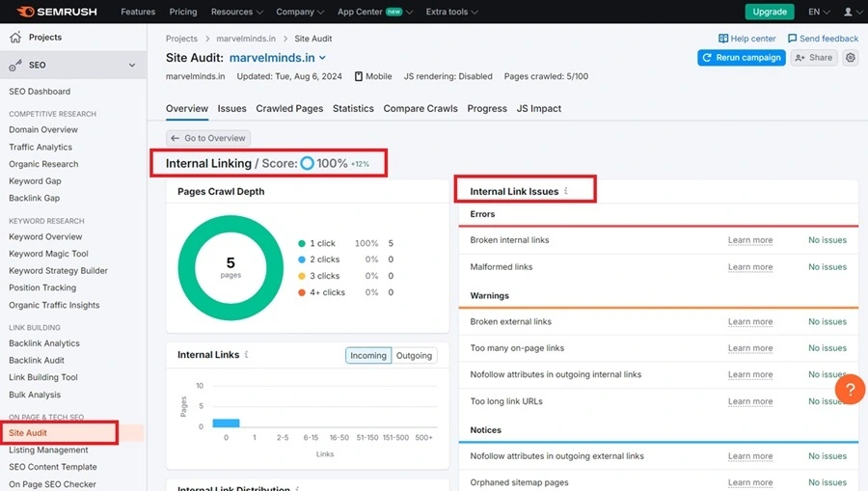Click Go to Overview button
The width and height of the screenshot is (868, 491).
(x=208, y=138)
